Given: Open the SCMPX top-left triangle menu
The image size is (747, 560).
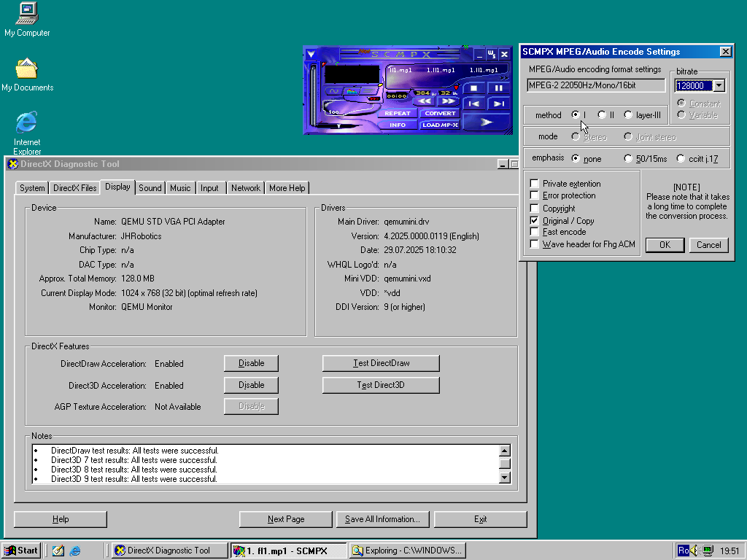Looking at the screenshot, I should [x=311, y=54].
